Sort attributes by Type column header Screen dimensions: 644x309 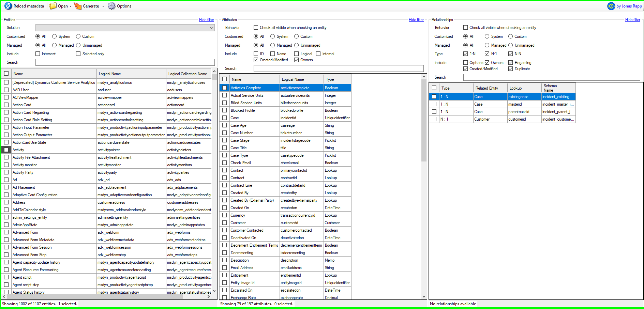click(x=337, y=79)
